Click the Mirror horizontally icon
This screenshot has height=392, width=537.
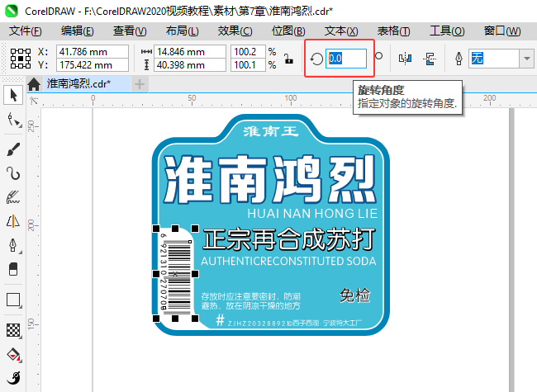point(405,59)
